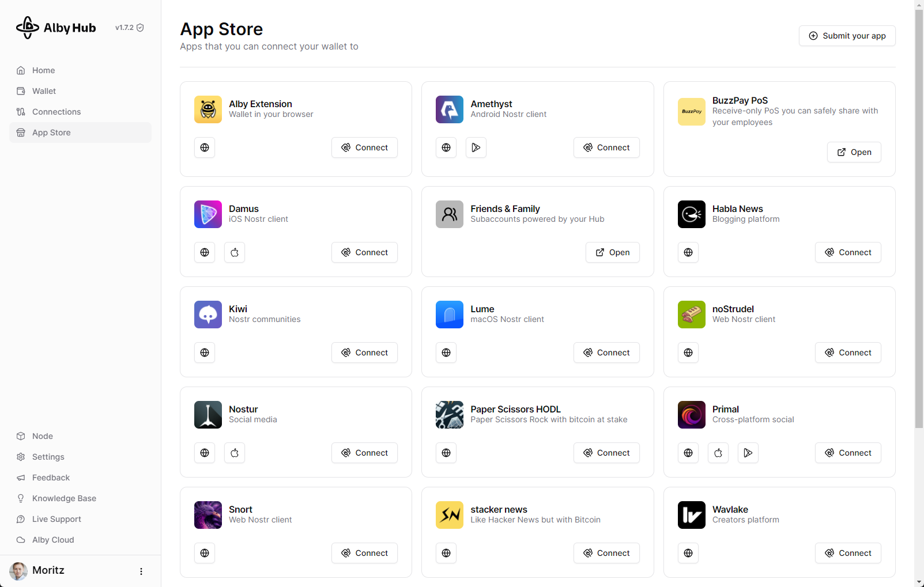Click the Snort app logo
Screen dimensions: 924x587
tap(208, 515)
